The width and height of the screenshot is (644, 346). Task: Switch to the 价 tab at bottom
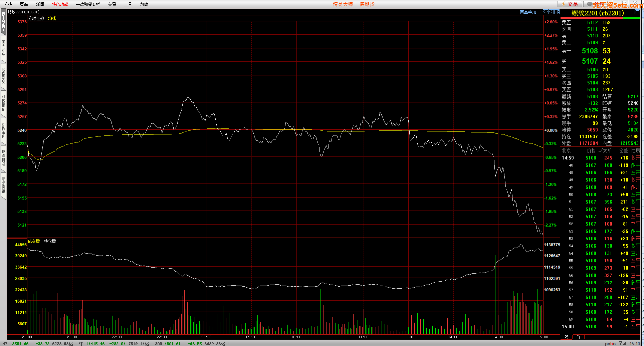(x=578, y=337)
